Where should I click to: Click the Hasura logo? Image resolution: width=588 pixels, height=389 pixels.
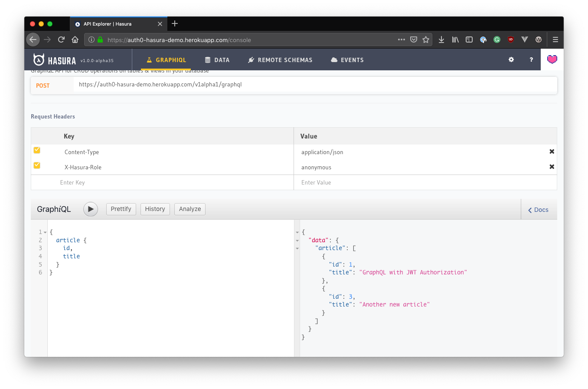(x=55, y=60)
